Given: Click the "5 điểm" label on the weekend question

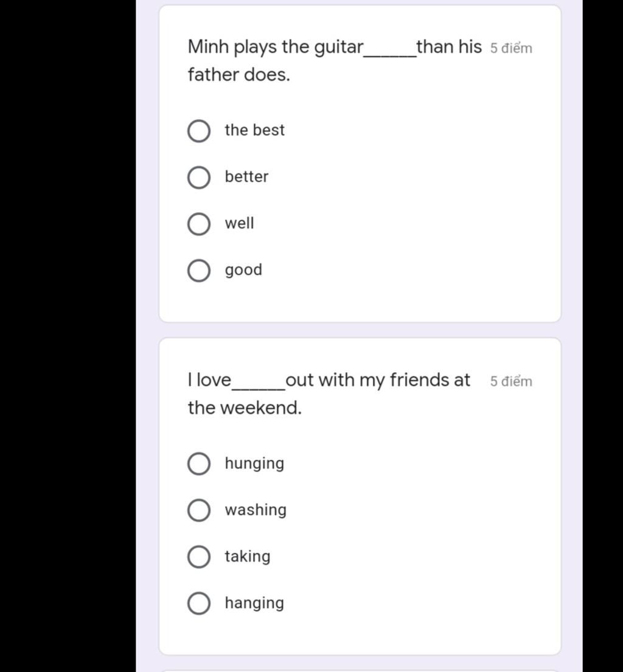Looking at the screenshot, I should [x=511, y=382].
